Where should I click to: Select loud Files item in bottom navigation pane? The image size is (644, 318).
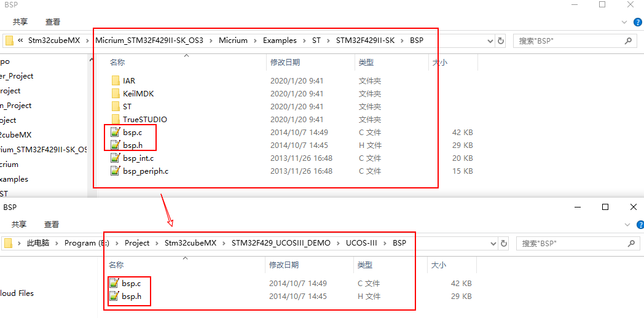(x=17, y=293)
